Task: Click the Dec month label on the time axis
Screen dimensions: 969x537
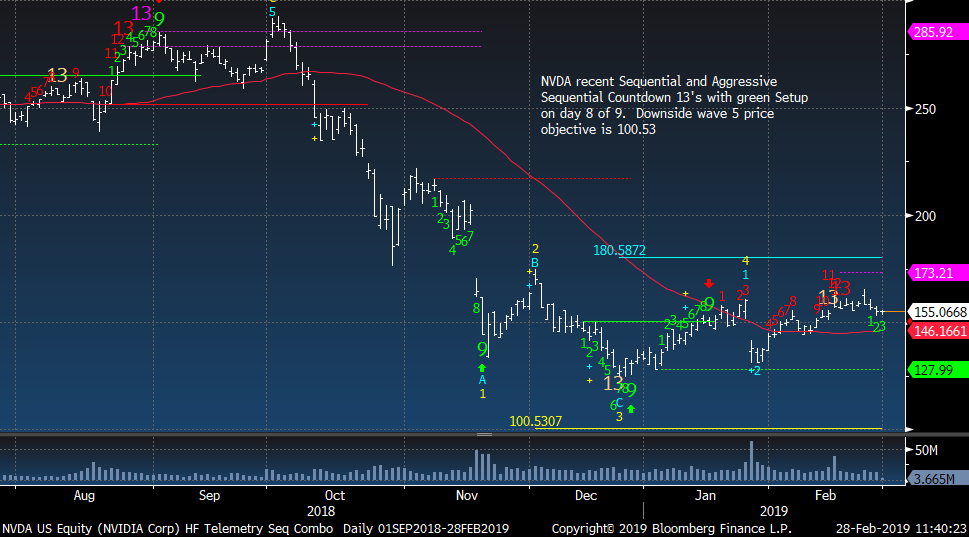Action: pyautogui.click(x=586, y=496)
